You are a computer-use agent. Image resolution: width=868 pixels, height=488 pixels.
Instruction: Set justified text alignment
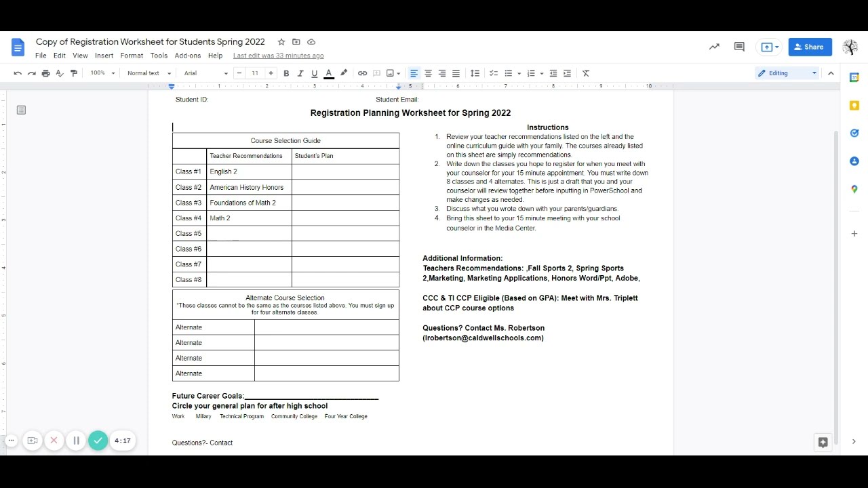tap(456, 73)
